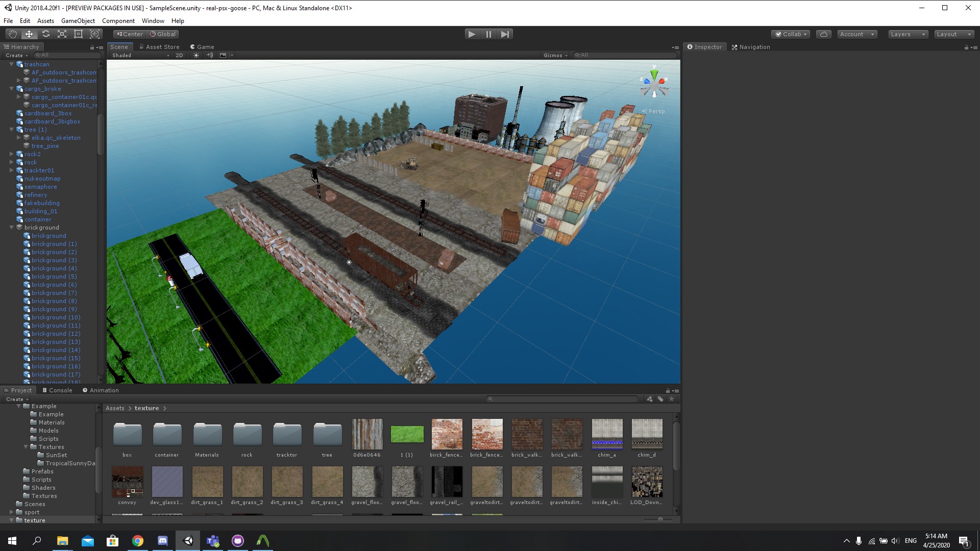This screenshot has height=551, width=980.
Task: Select the Rect transform tool
Action: pos(78,34)
